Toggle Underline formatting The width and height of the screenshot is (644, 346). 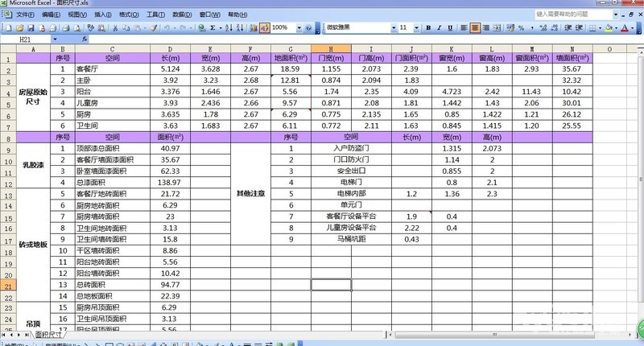pos(452,27)
